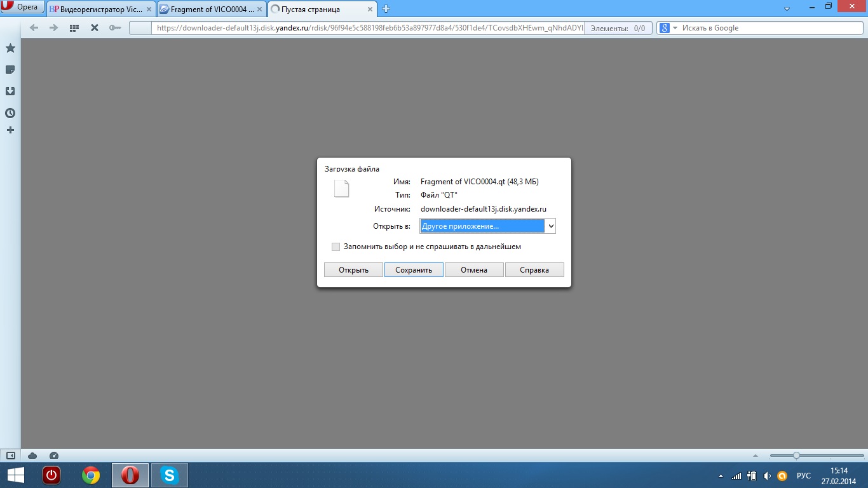Click the address bar URL field

point(369,28)
